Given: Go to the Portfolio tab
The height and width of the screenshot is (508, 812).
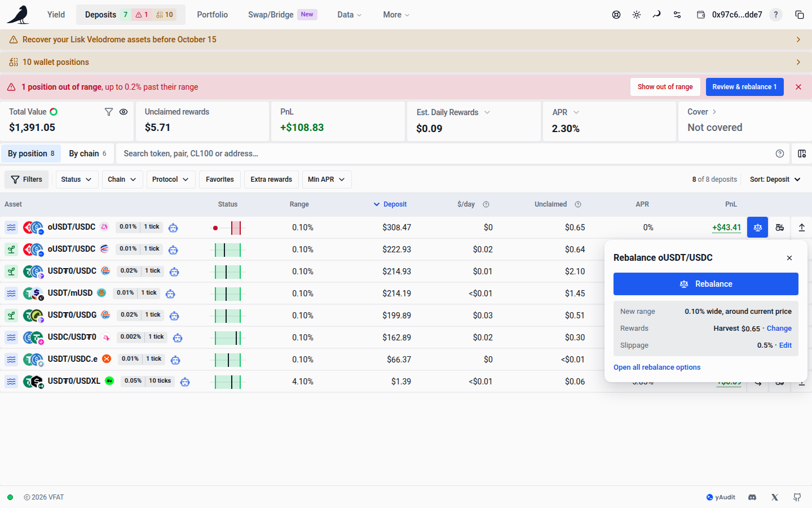Looking at the screenshot, I should pyautogui.click(x=213, y=15).
